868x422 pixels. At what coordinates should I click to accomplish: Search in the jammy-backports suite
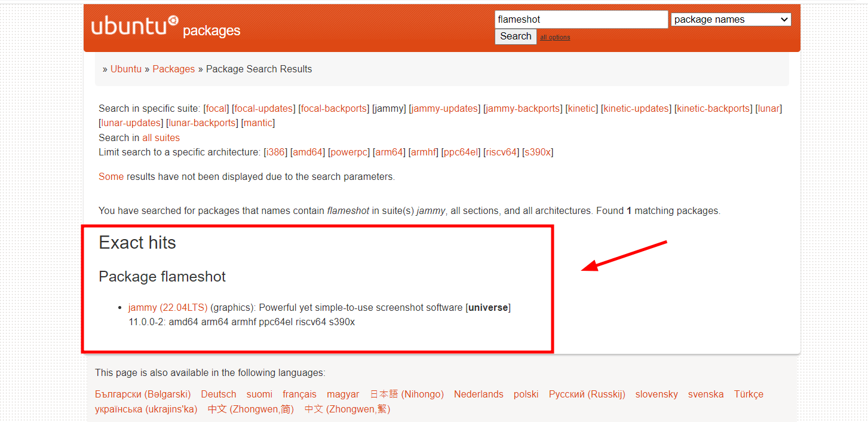click(x=523, y=108)
